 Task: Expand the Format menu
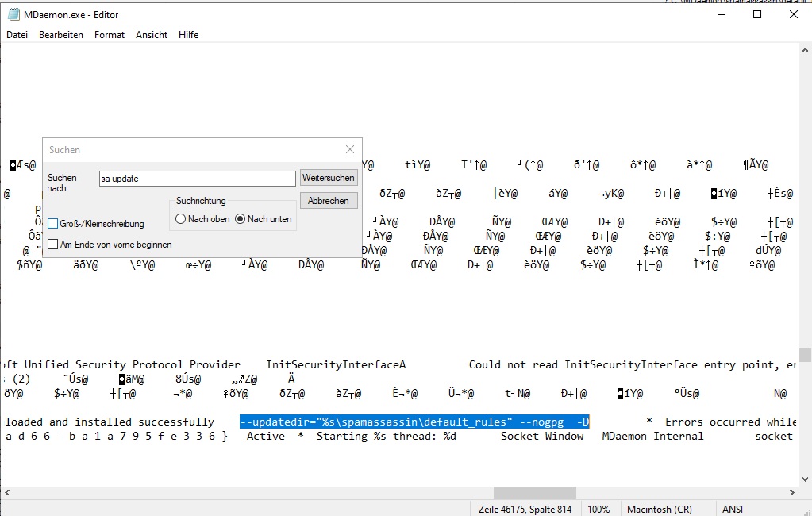click(109, 35)
